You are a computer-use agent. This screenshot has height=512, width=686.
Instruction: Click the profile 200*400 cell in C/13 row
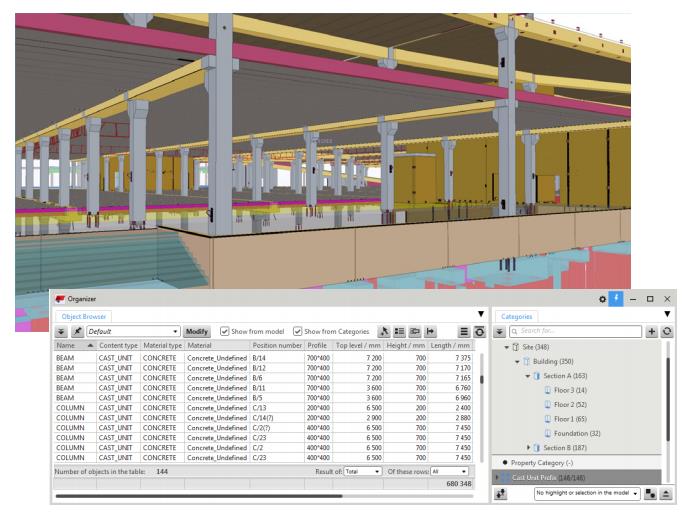click(318, 408)
